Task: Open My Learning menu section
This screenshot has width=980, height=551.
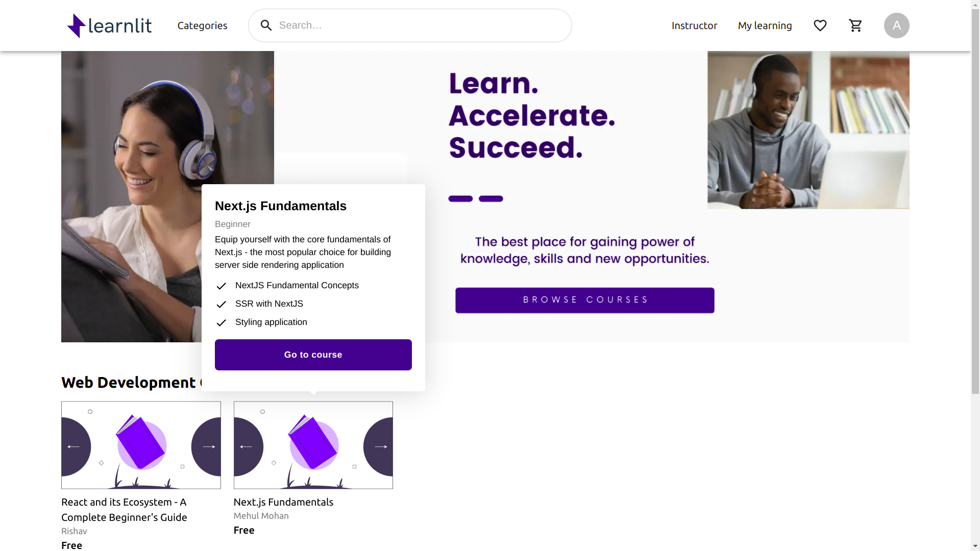Action: click(765, 25)
